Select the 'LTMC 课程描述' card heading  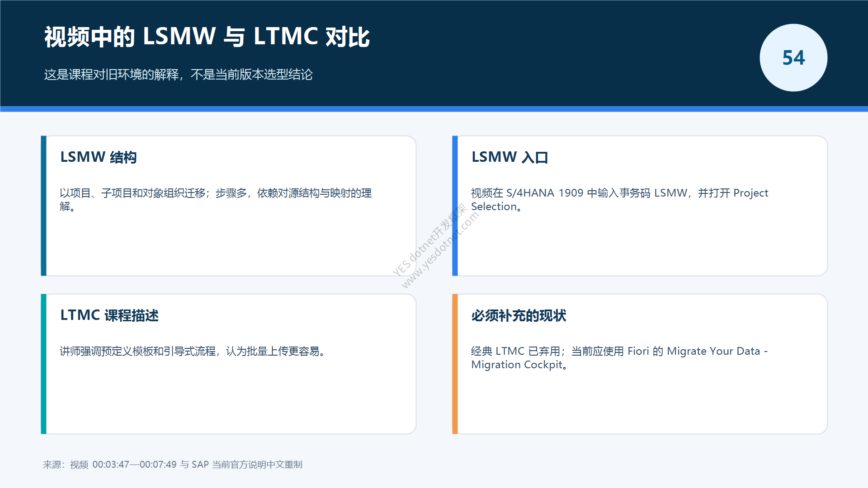pos(109,315)
